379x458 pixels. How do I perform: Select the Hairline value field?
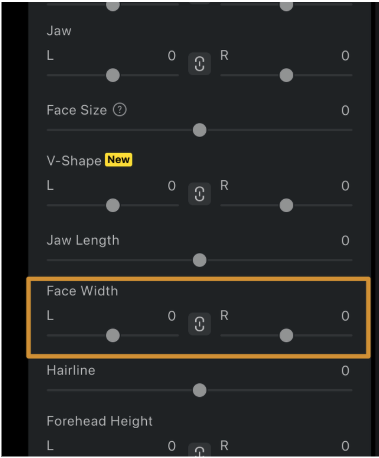point(345,370)
